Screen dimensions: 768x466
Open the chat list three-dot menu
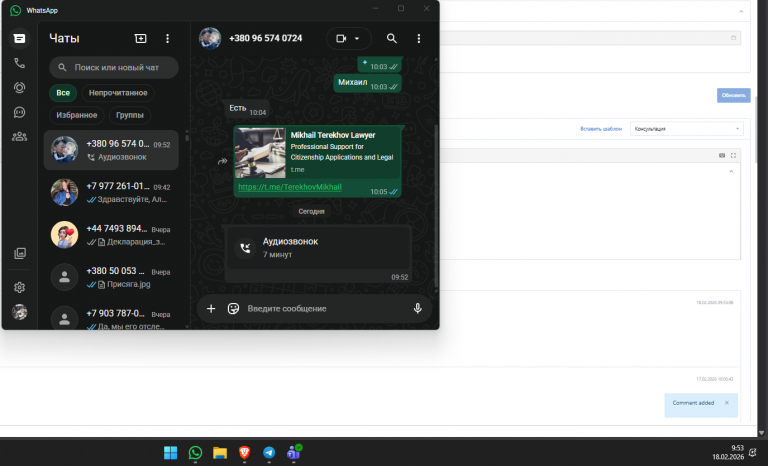pyautogui.click(x=168, y=38)
